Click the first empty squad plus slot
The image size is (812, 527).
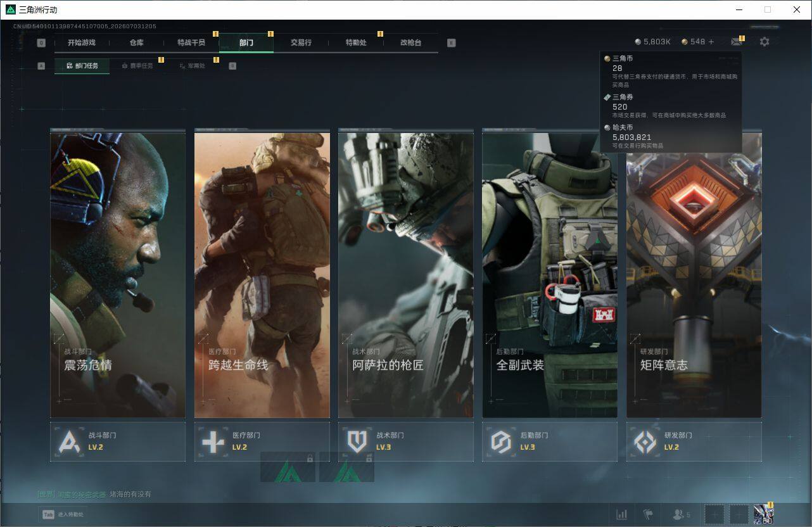(x=714, y=514)
